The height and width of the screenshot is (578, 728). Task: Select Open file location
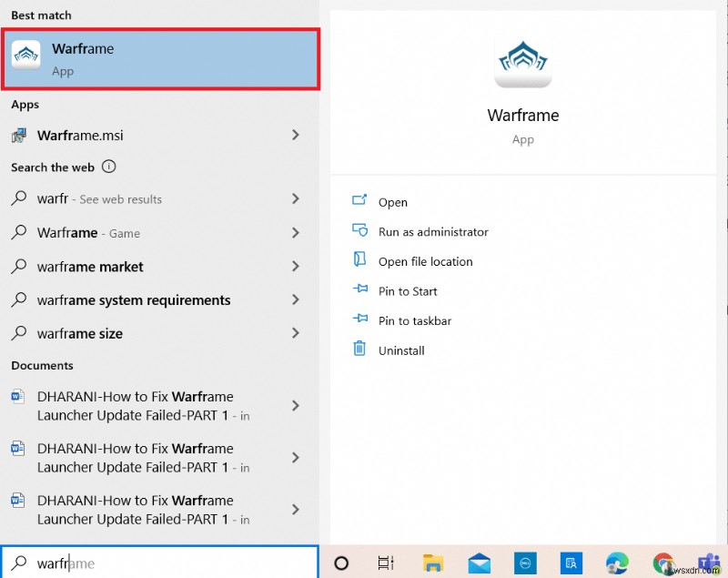(x=425, y=261)
